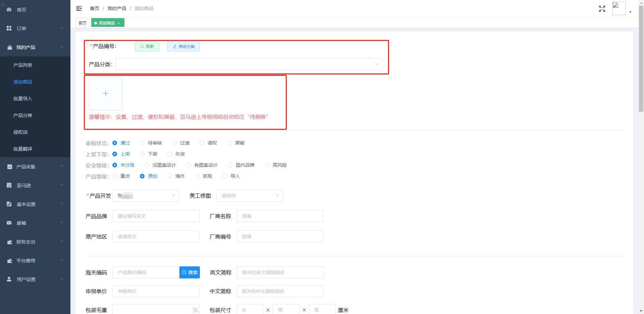Open 产品列表 in the sidebar menu
644x314 pixels.
(x=23, y=65)
